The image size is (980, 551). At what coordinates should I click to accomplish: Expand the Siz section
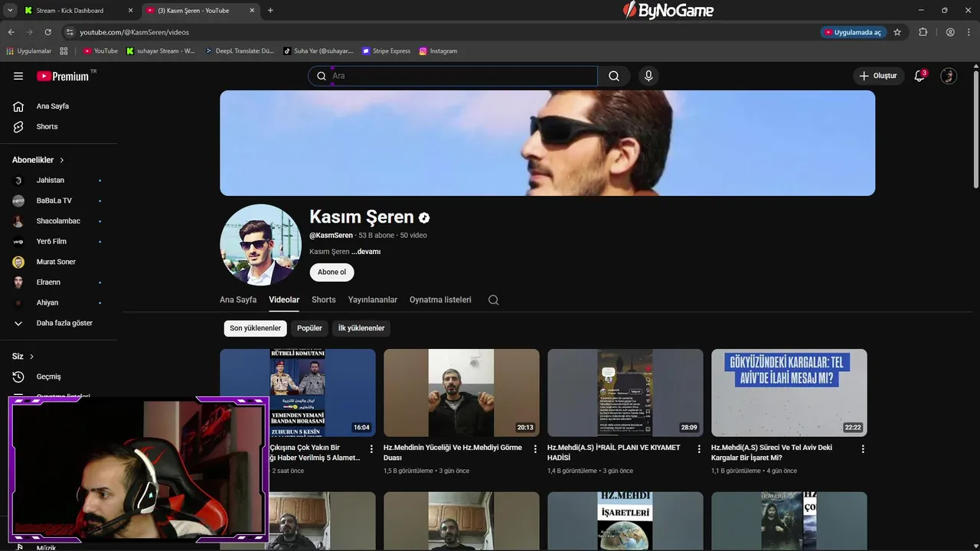23,357
